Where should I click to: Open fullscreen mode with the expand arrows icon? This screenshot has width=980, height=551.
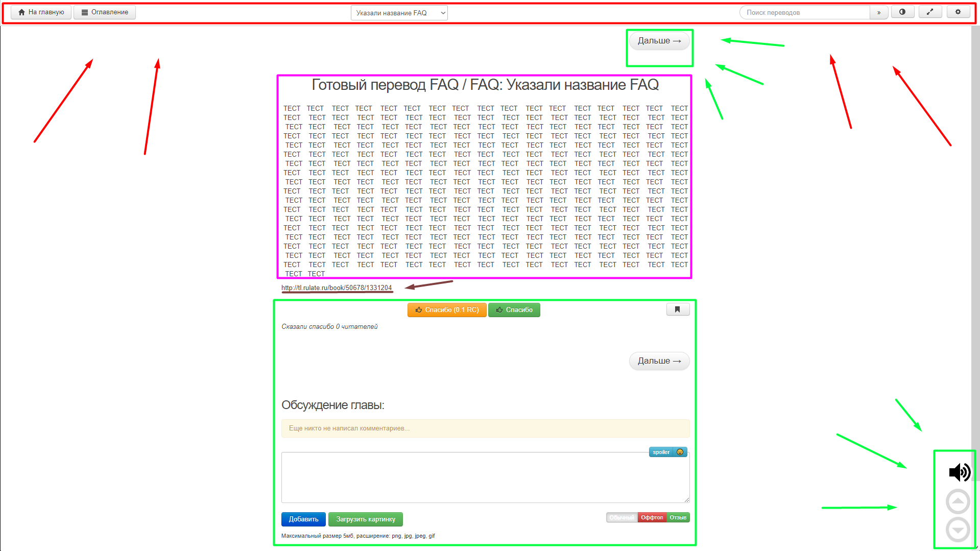930,12
